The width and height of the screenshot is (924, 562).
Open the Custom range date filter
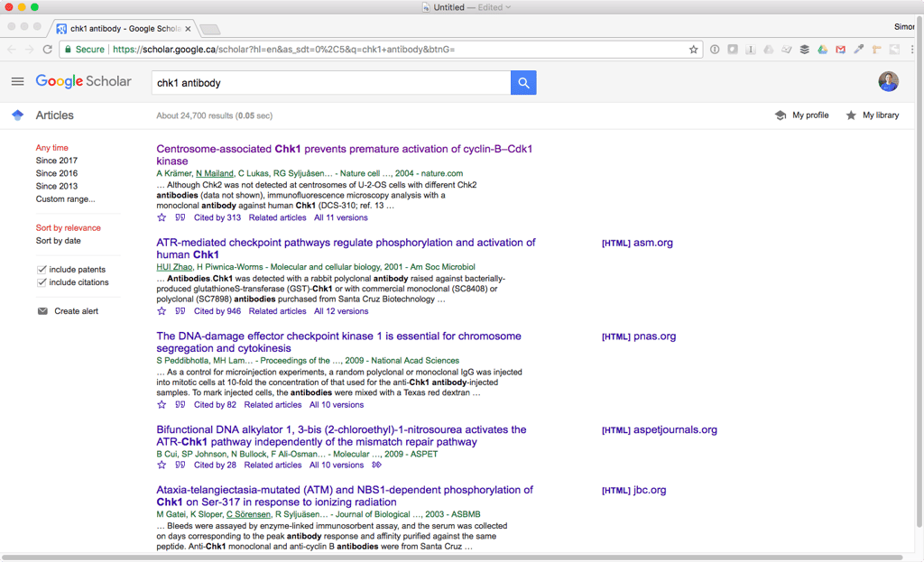click(65, 199)
